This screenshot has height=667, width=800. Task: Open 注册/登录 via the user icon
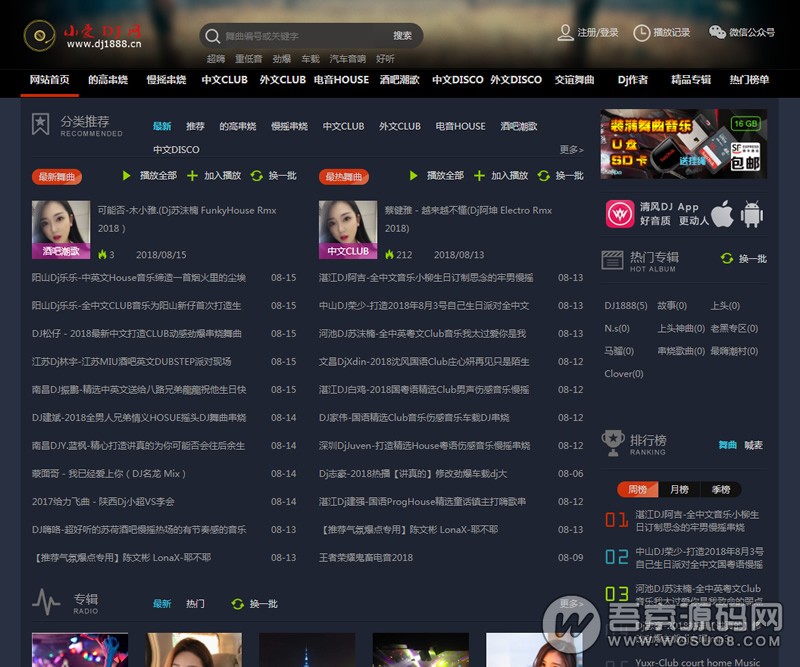tap(566, 32)
